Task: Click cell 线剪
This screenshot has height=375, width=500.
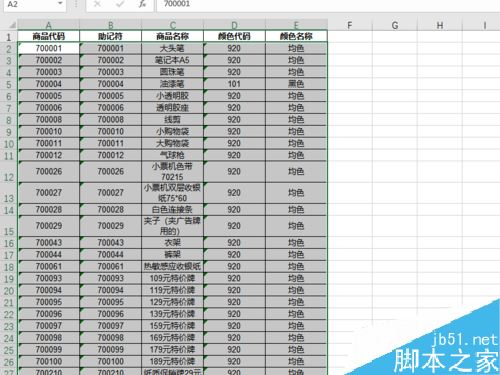Action: pos(173,120)
